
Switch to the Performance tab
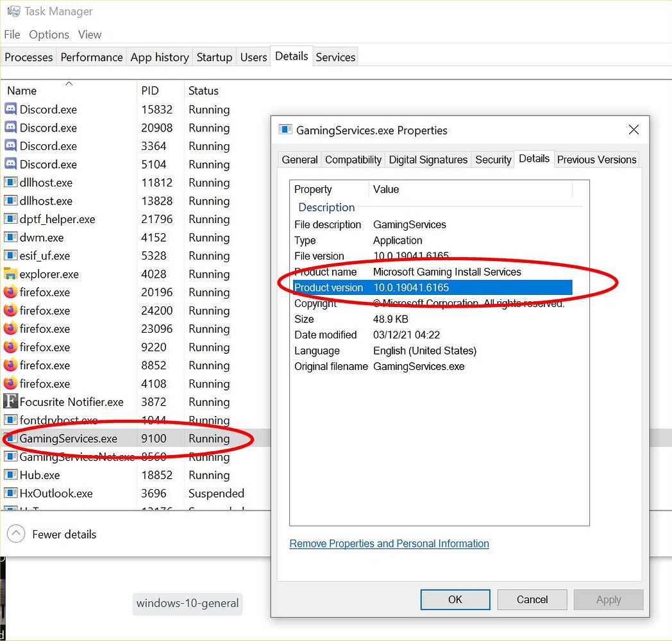click(92, 57)
